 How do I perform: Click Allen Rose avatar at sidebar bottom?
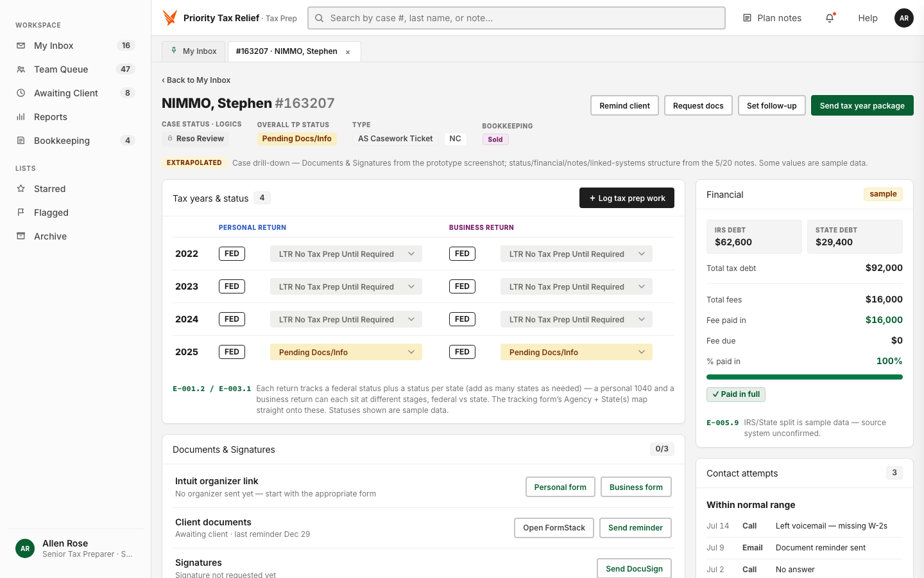coord(25,548)
